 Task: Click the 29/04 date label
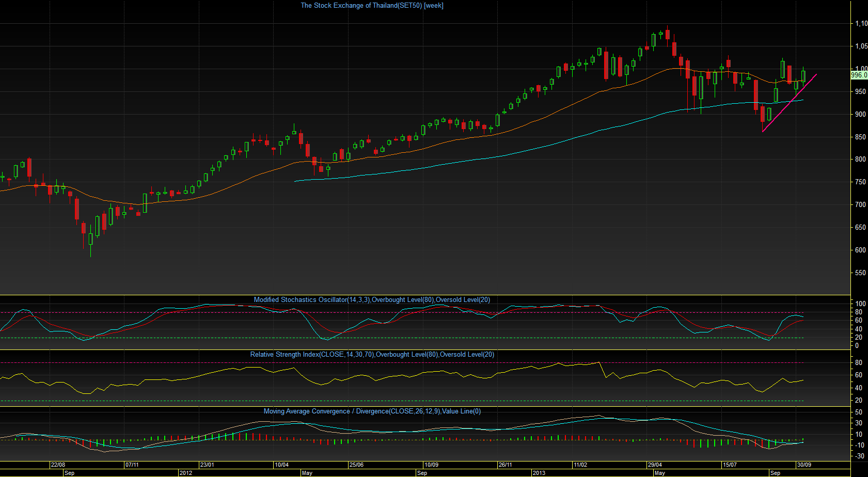[x=655, y=465]
